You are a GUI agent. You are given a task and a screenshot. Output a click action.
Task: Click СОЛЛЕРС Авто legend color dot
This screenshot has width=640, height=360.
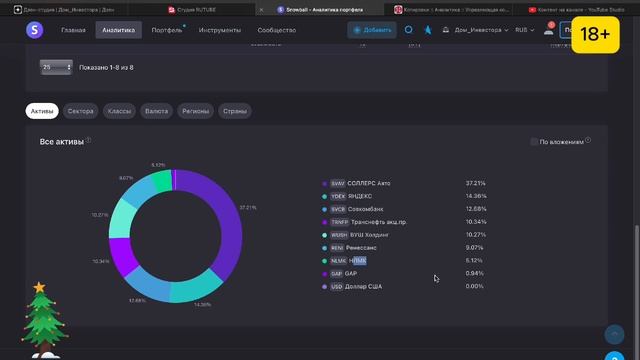click(324, 184)
